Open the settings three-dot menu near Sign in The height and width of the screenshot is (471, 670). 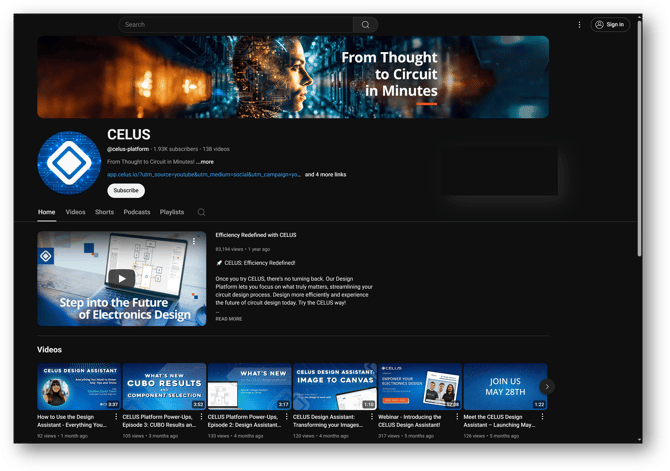pyautogui.click(x=579, y=25)
